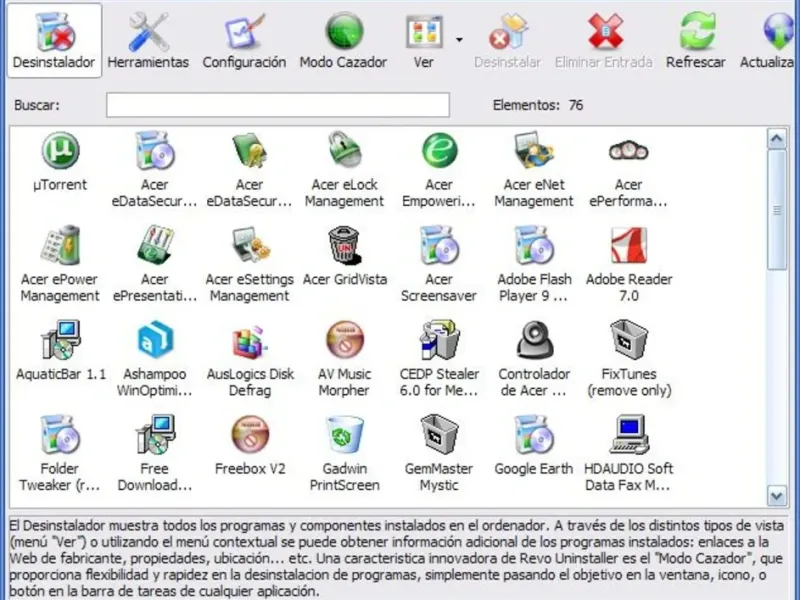Viewport: 800px width, 600px height.
Task: Click the vertical scrollbar thumb
Action: pyautogui.click(x=777, y=209)
